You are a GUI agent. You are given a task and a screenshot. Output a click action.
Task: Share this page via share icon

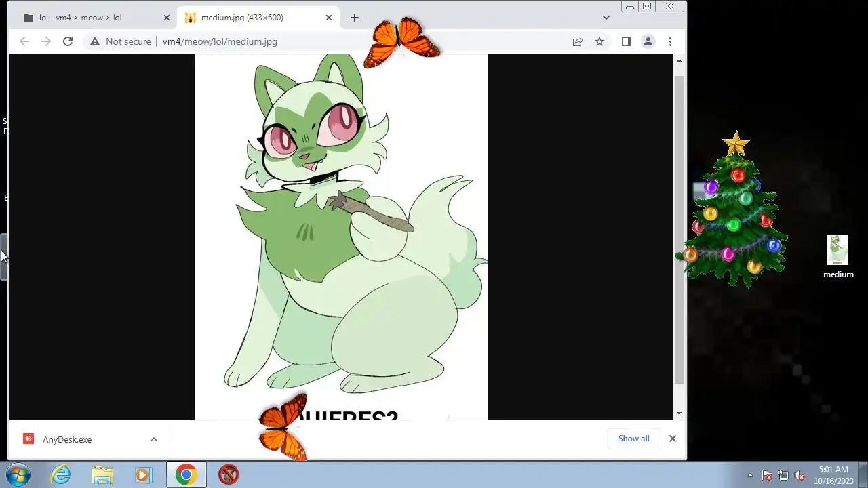tap(578, 41)
